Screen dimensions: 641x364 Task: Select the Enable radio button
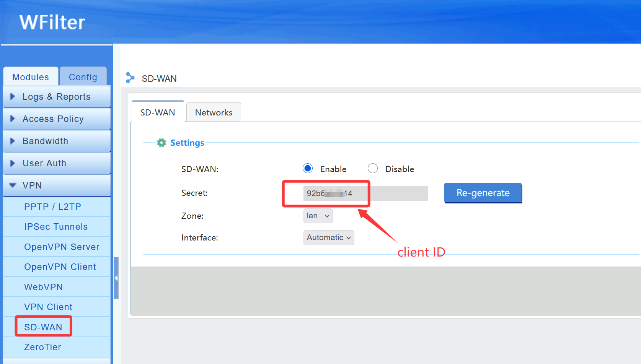click(308, 169)
